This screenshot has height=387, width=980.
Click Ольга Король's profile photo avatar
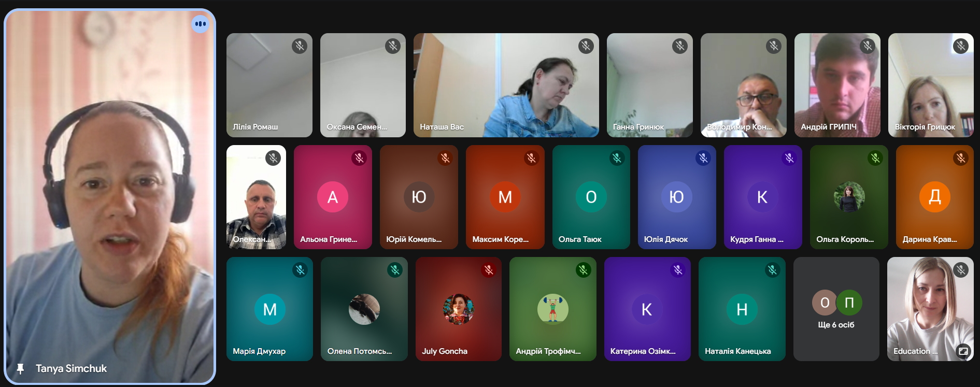point(849,197)
